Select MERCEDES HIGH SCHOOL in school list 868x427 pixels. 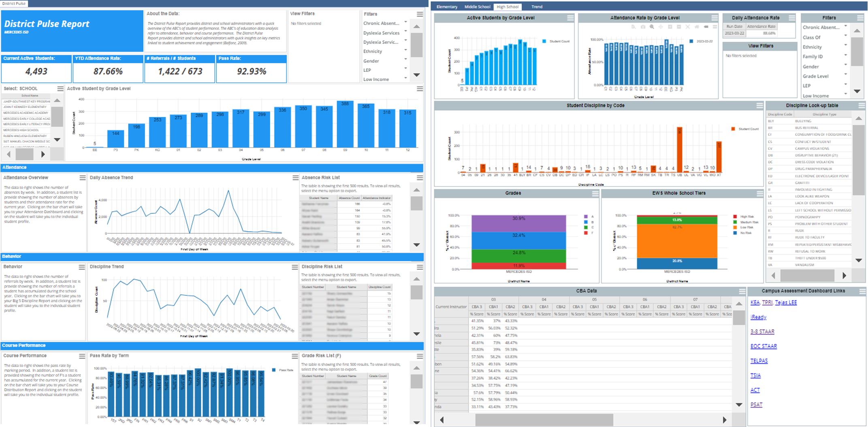(27, 130)
